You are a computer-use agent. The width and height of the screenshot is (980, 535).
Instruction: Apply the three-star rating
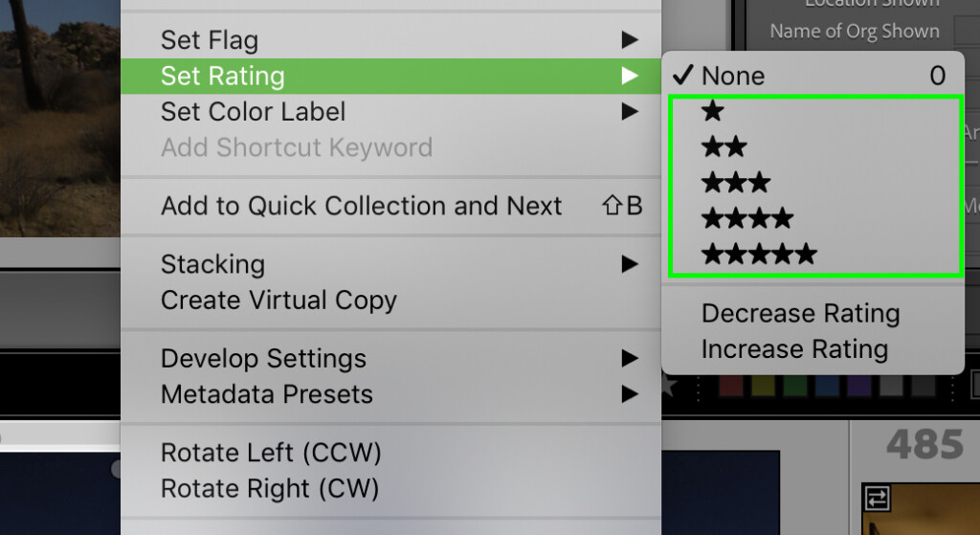736,183
